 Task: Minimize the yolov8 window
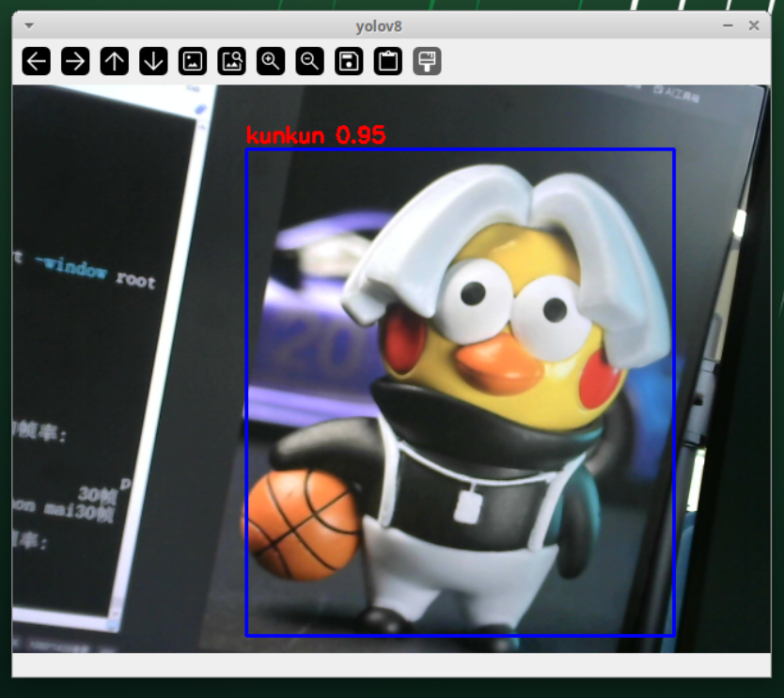click(729, 26)
